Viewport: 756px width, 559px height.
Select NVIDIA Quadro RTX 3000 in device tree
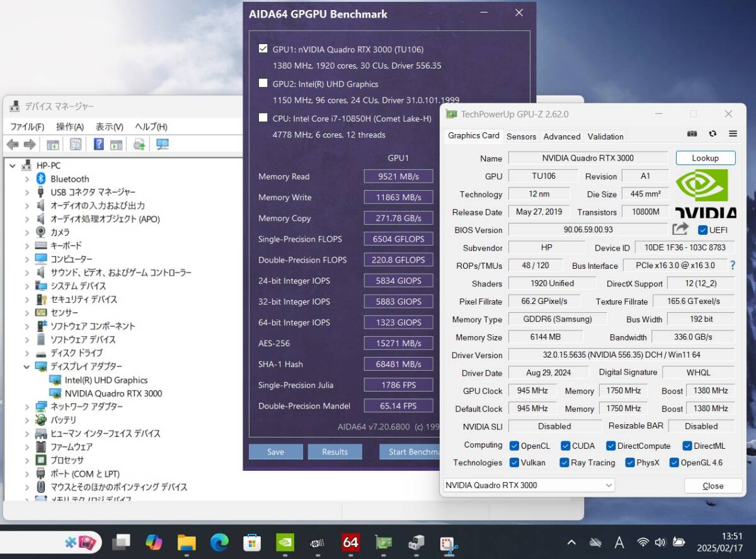(x=113, y=393)
